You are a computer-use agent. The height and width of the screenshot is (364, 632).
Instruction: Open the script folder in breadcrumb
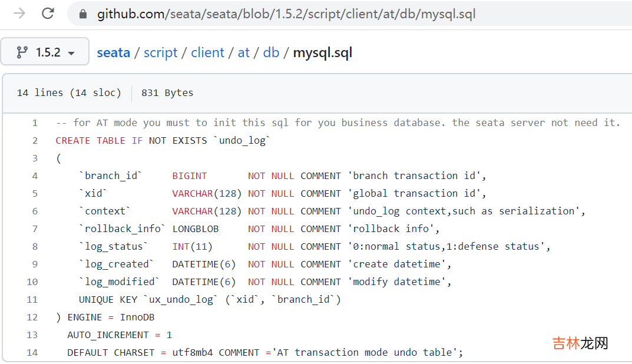click(160, 52)
